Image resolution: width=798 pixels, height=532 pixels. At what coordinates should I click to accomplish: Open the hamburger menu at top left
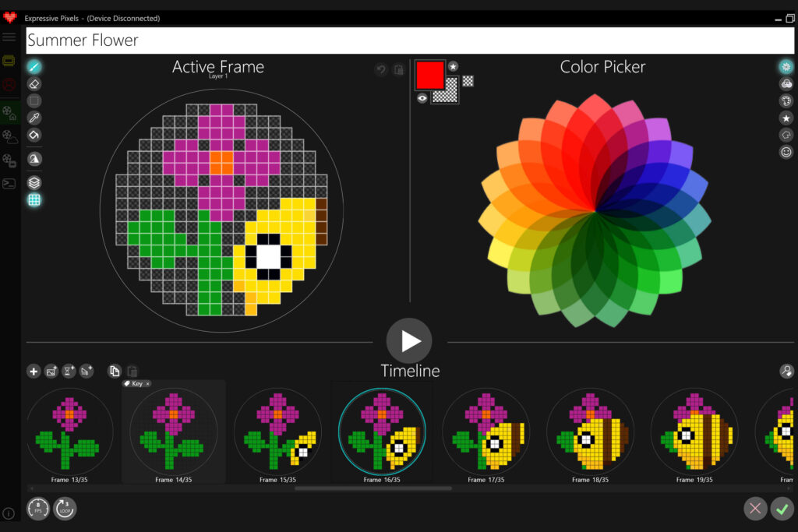tap(9, 36)
